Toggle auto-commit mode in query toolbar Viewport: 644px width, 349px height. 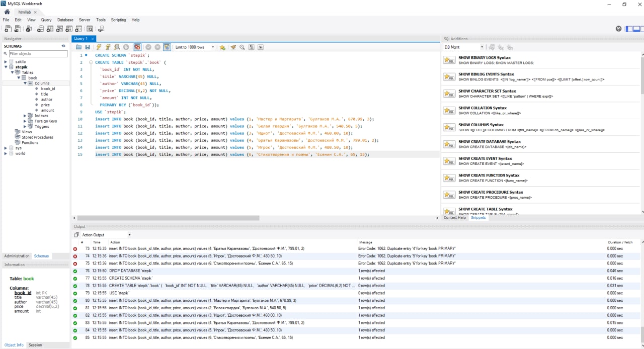[x=167, y=47]
